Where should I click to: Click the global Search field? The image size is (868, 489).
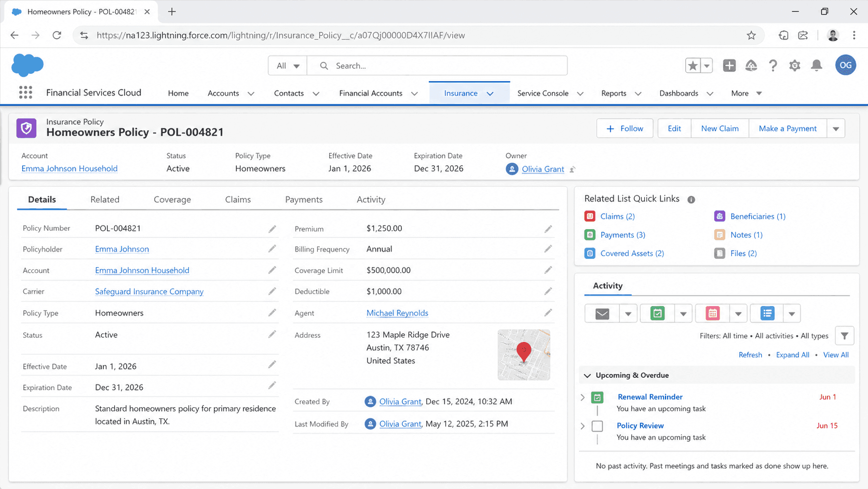pyautogui.click(x=437, y=65)
